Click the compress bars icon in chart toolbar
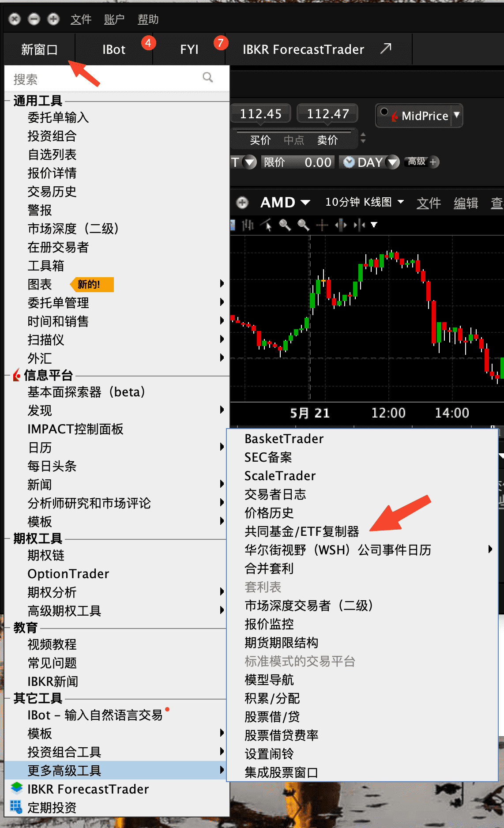The image size is (504, 828). click(359, 225)
